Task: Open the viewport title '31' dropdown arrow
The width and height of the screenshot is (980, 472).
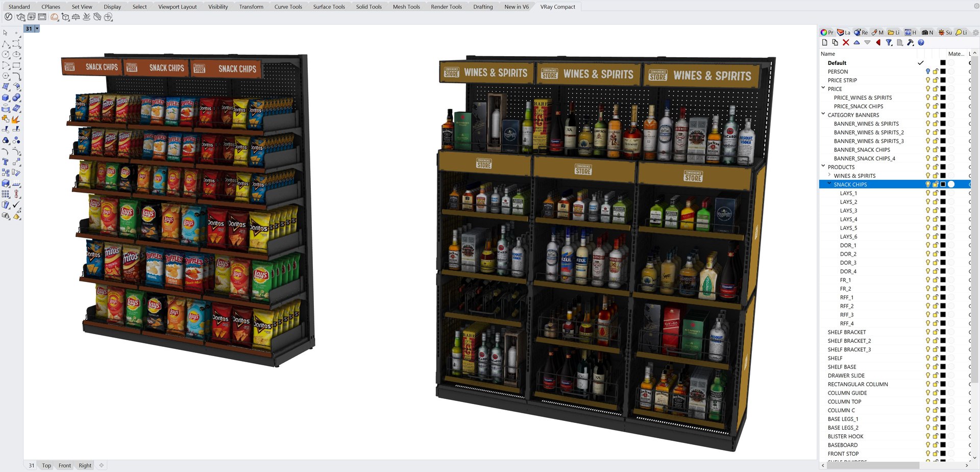Action: pos(37,29)
